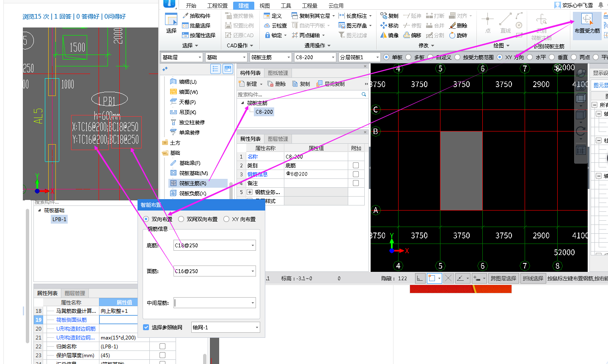Click 删除 in the component list toolbar
Image resolution: width=608 pixels, height=364 pixels.
tap(277, 84)
